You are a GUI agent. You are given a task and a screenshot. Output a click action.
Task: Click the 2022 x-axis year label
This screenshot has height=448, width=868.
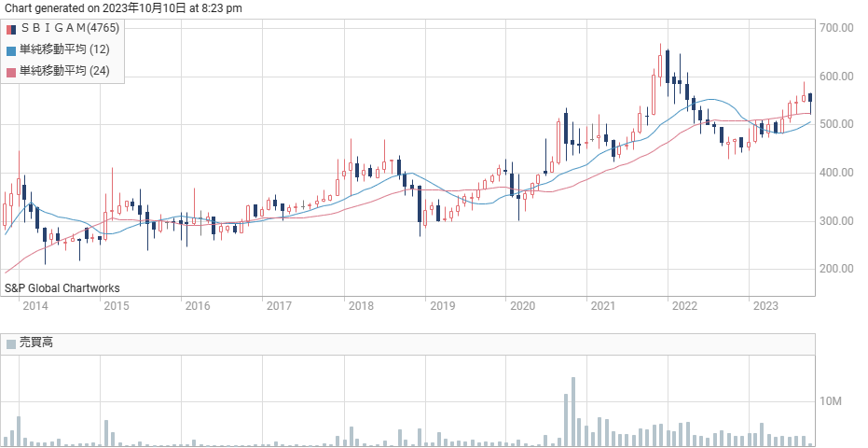684,306
